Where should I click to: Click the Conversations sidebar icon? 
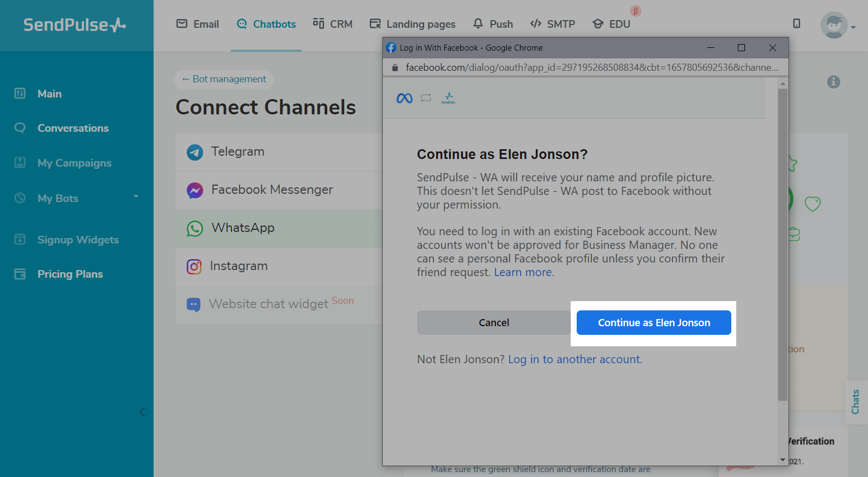coord(20,127)
